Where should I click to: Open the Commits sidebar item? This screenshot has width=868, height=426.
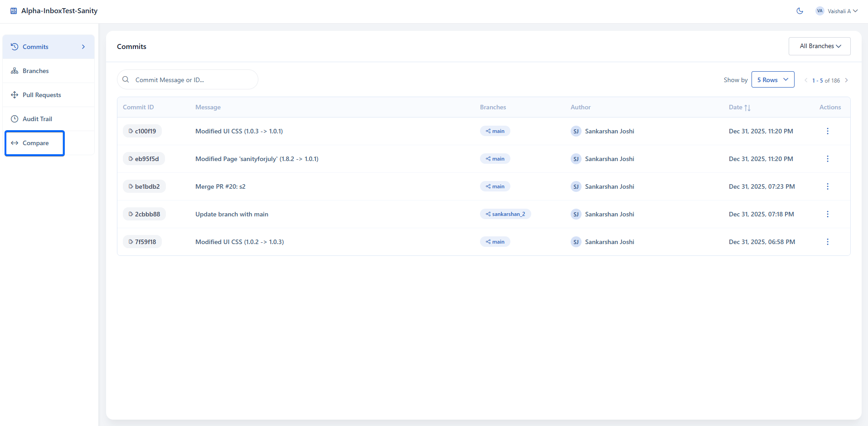coord(48,47)
